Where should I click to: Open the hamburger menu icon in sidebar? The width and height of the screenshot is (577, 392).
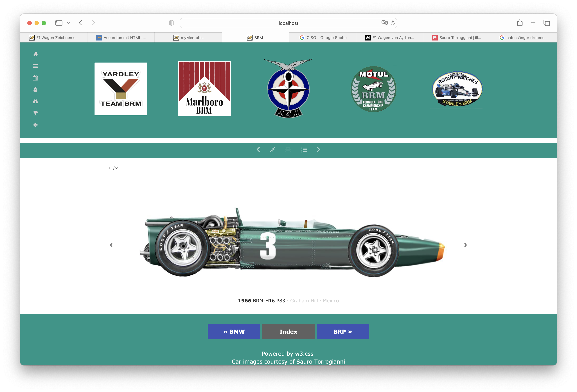[x=35, y=66]
